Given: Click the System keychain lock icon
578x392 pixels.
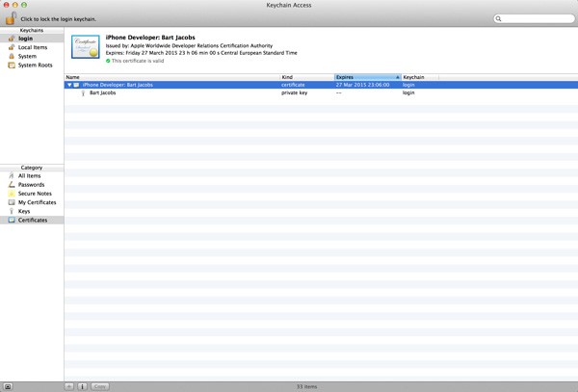Looking at the screenshot, I should point(12,56).
